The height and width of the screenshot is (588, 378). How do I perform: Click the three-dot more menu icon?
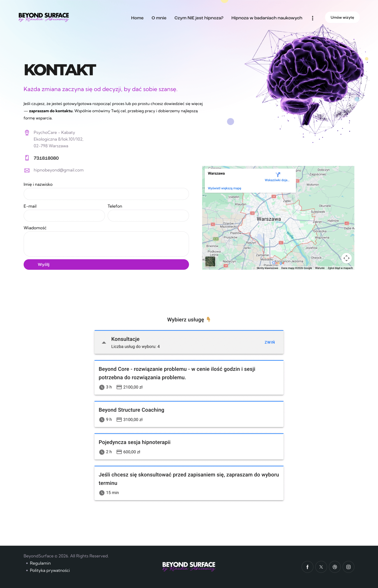312,18
